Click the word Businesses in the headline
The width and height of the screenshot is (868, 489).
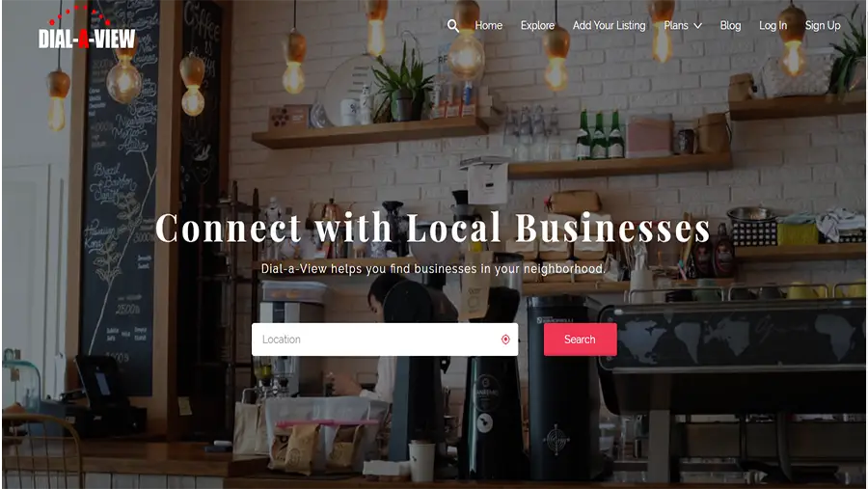pos(612,228)
